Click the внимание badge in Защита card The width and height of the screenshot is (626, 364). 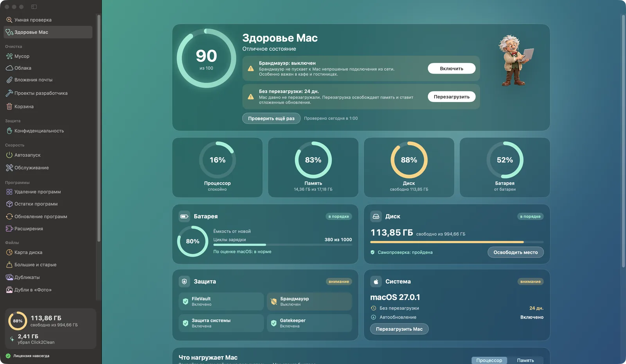(x=339, y=282)
